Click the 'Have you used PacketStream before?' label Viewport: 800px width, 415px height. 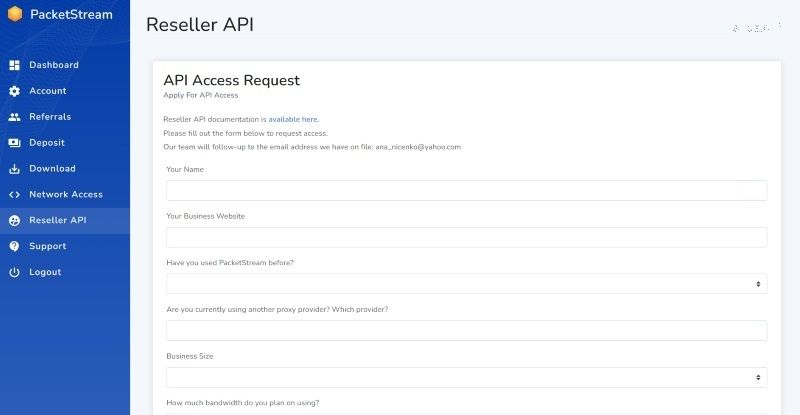pos(230,263)
